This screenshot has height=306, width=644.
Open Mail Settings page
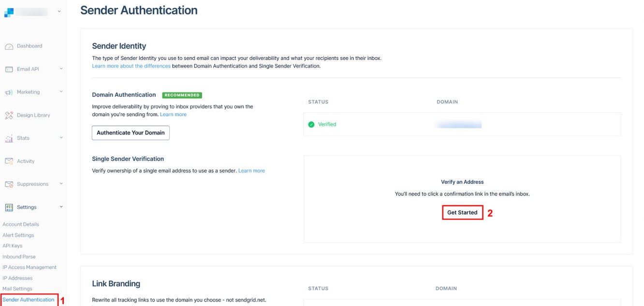[x=17, y=289]
